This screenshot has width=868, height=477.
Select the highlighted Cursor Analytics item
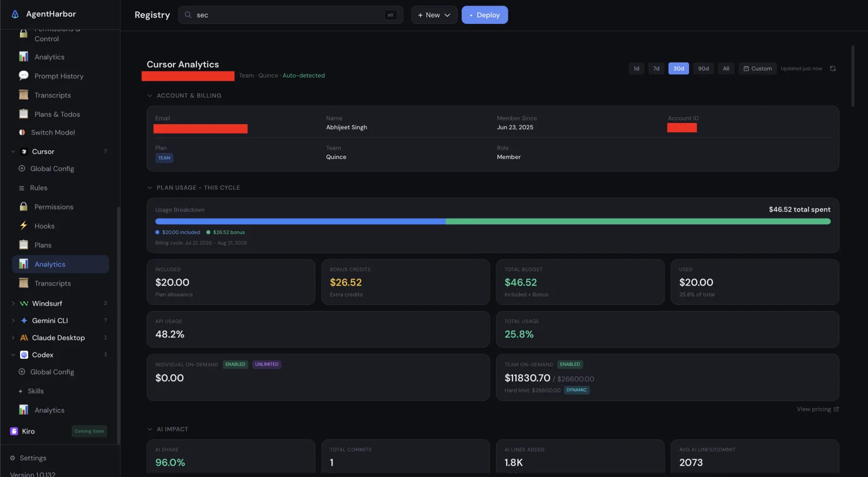pyautogui.click(x=60, y=264)
